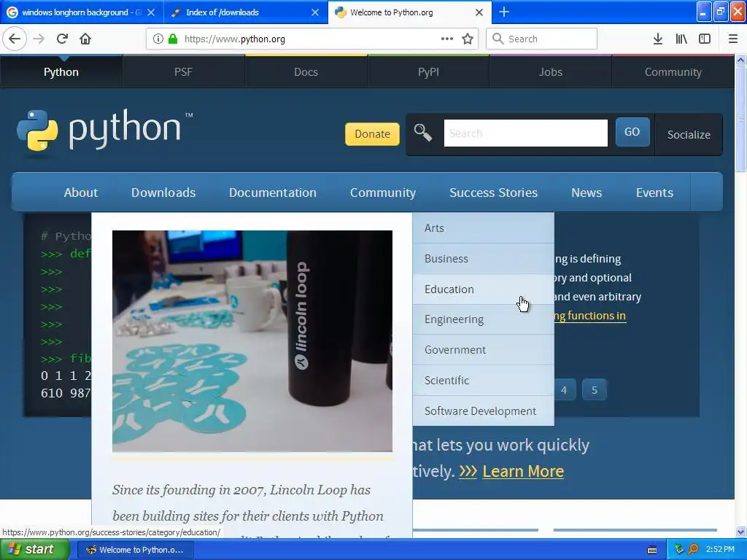Close the Index of /downloads tab
747x560 pixels.
[315, 12]
